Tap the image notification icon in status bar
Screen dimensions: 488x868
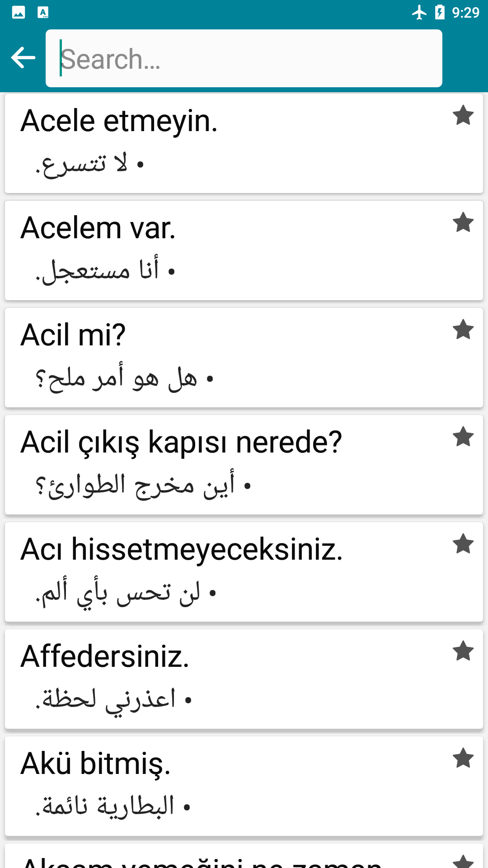[19, 12]
